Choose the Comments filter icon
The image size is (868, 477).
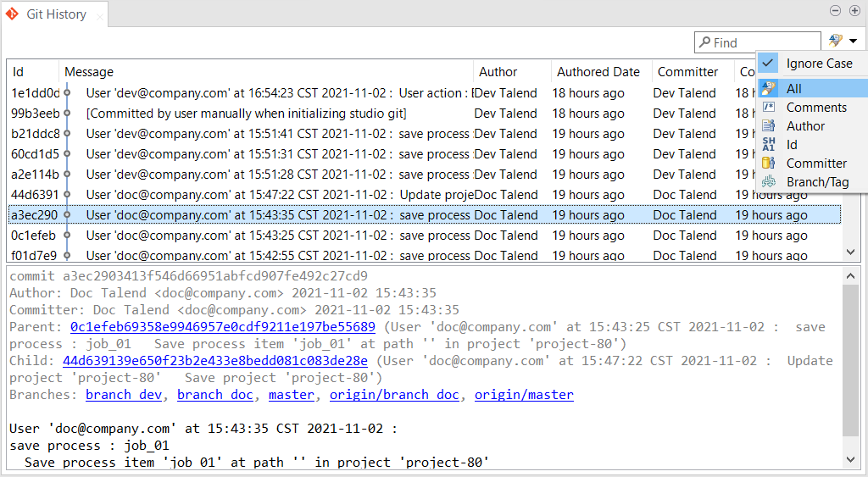point(769,107)
